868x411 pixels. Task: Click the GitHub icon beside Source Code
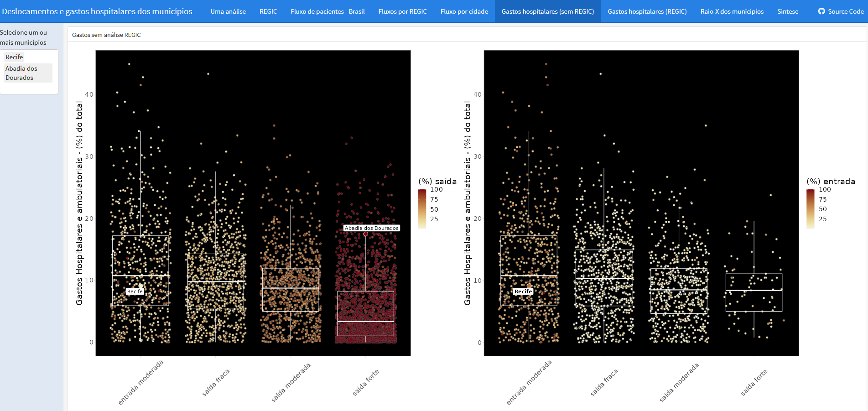click(821, 11)
